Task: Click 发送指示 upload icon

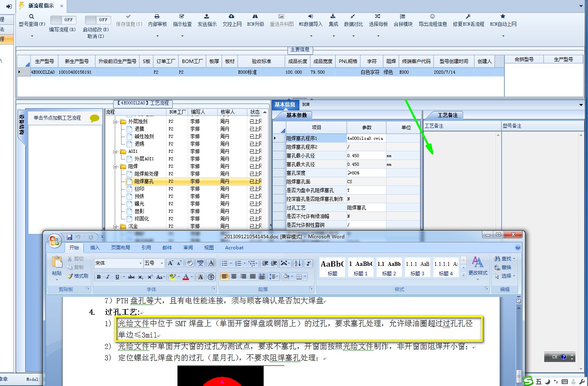Action: [207, 17]
